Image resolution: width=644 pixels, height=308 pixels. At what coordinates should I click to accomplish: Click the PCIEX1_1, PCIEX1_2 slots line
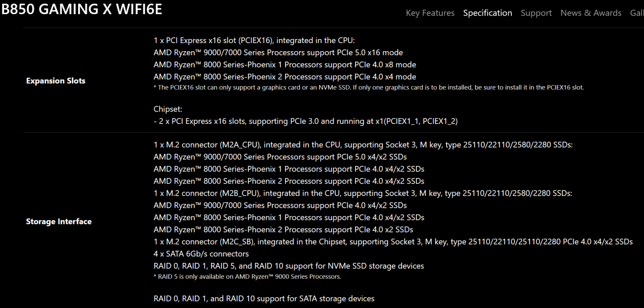(x=305, y=121)
